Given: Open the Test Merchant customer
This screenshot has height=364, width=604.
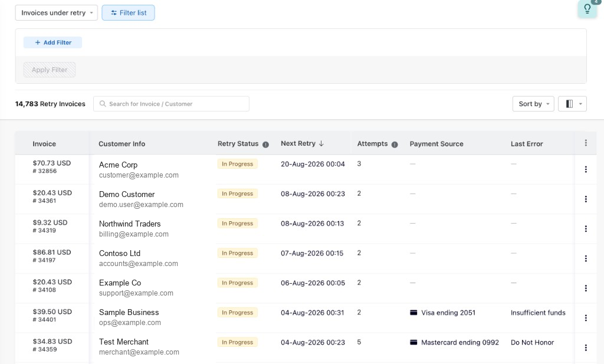Looking at the screenshot, I should [124, 342].
